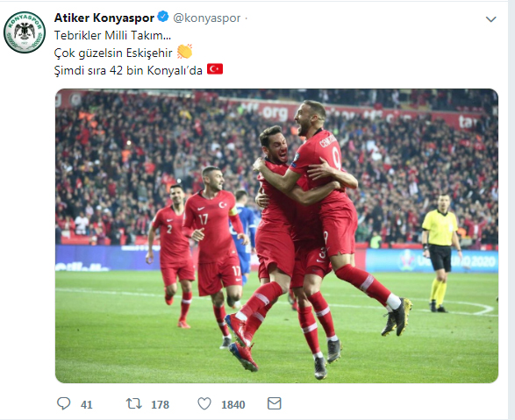Screen dimensions: 515x420
Task: Visit the @konyaspor handle link
Action: pos(206,18)
